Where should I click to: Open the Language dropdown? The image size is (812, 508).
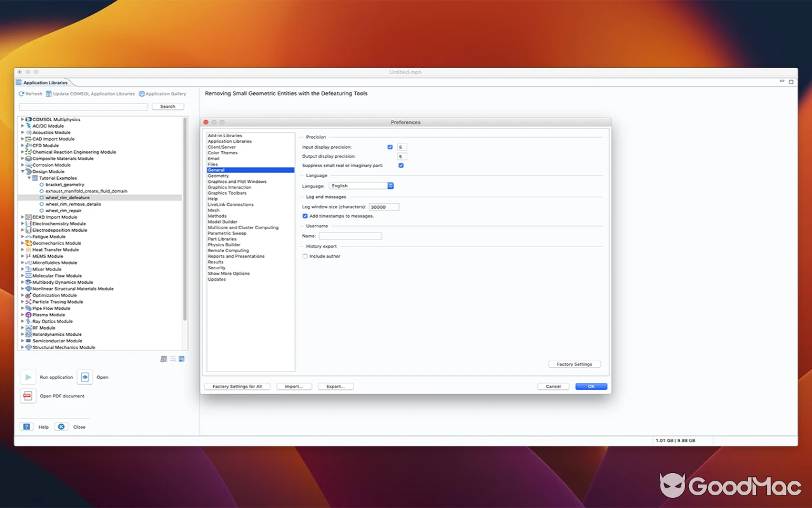(389, 186)
